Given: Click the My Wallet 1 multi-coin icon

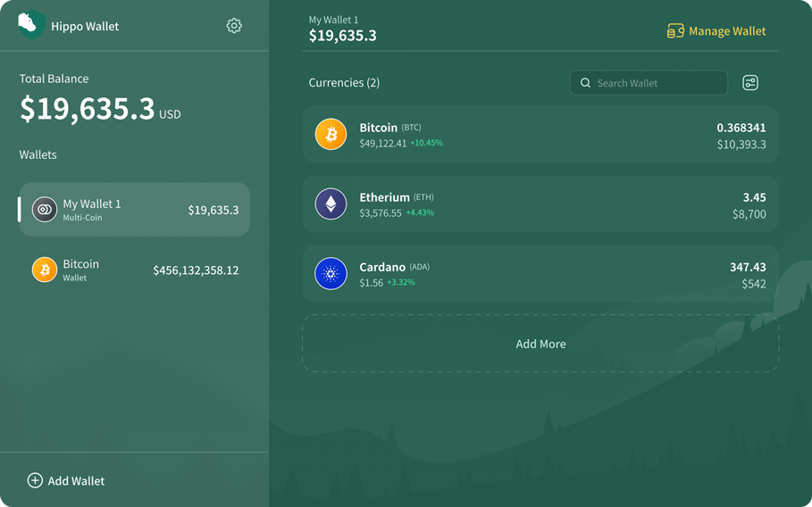Looking at the screenshot, I should (x=45, y=210).
